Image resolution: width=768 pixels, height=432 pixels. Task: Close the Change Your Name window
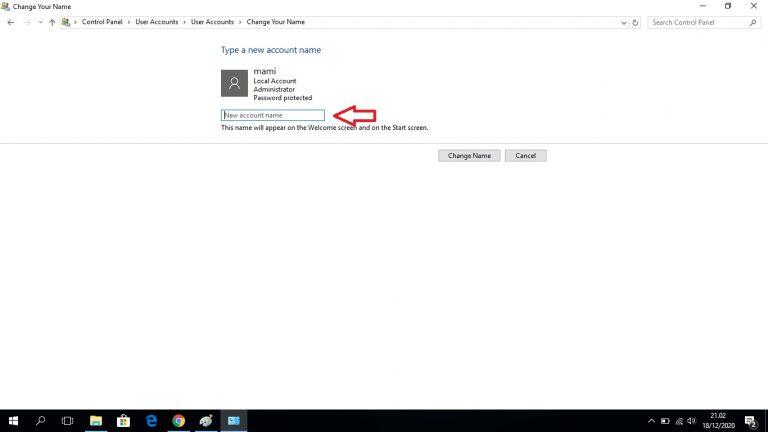(x=754, y=6)
